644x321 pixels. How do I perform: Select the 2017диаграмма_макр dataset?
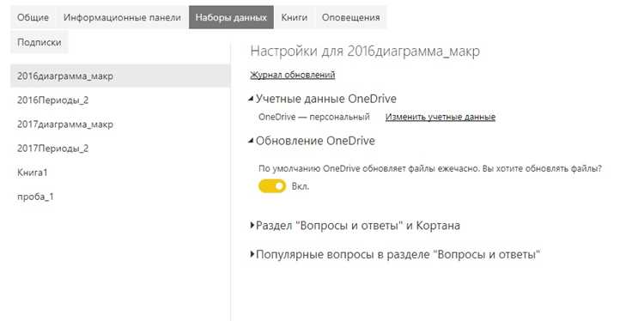(120, 124)
